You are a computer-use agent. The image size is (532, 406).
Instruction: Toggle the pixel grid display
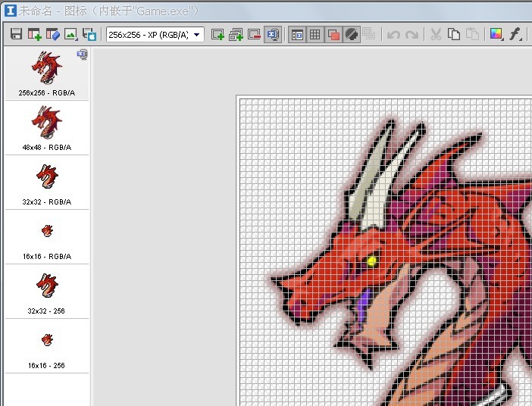click(x=315, y=35)
